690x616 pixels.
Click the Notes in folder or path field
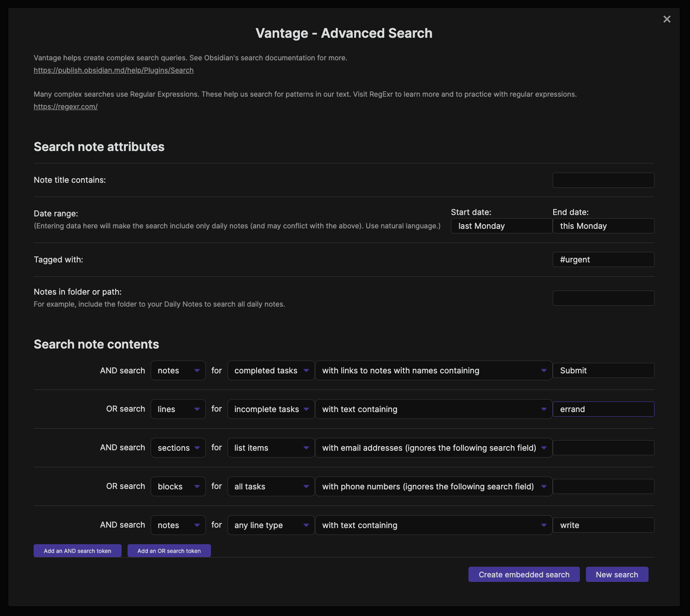coord(603,298)
